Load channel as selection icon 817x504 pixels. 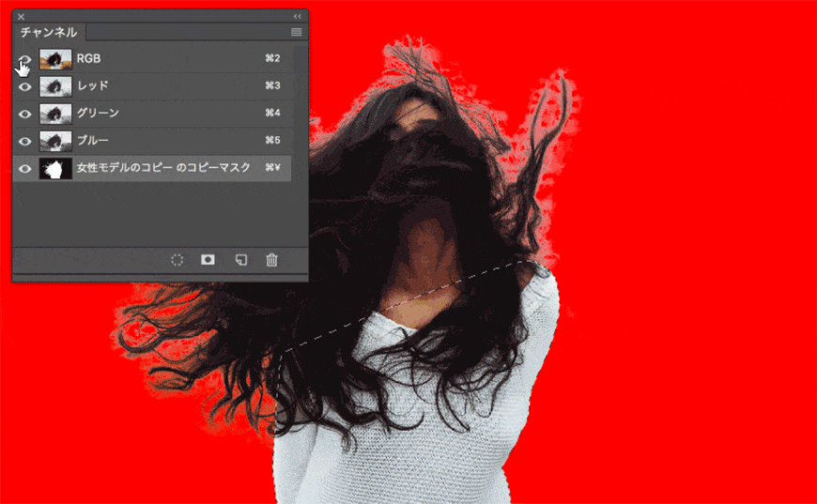point(177,259)
